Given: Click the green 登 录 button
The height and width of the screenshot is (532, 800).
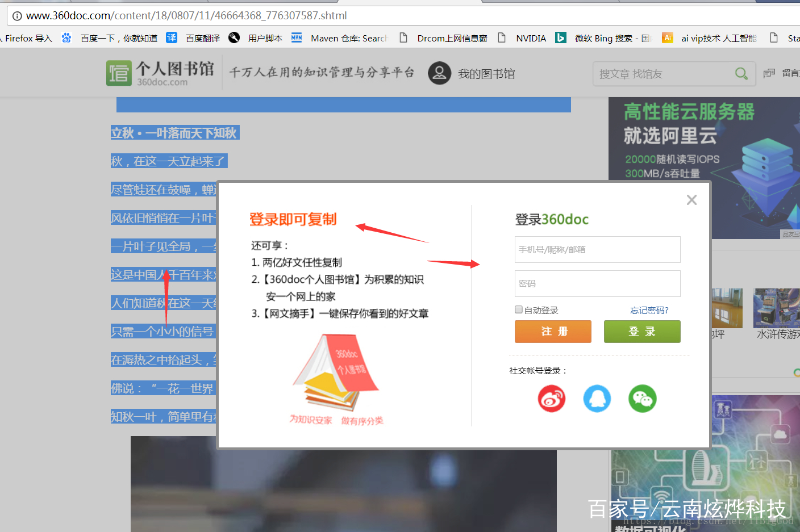Looking at the screenshot, I should [641, 331].
